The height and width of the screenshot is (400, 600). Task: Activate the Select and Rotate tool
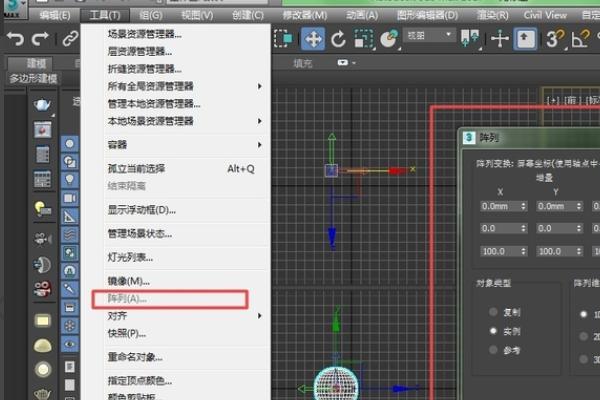[x=338, y=39]
